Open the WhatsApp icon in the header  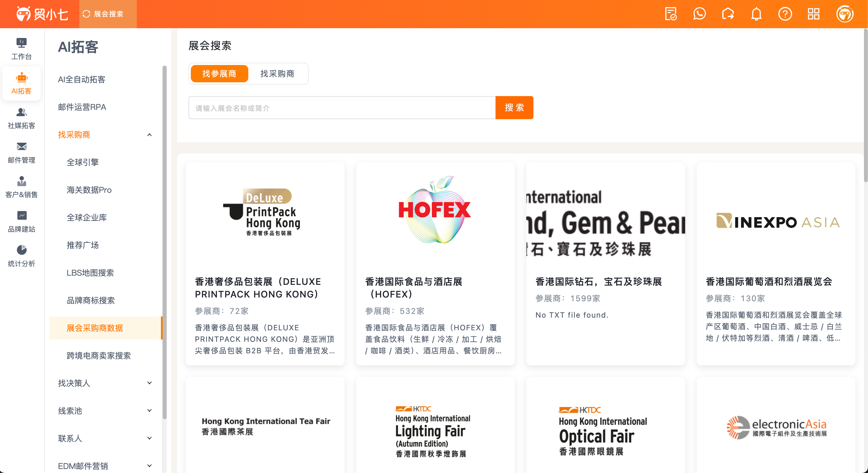coord(699,14)
